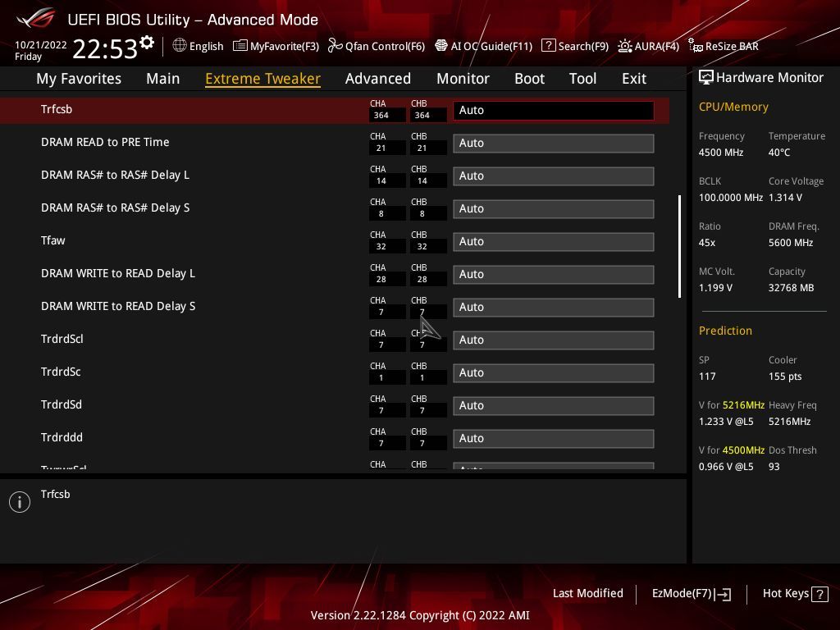Screen dimensions: 840x630
Task: Open the Tool tab
Action: tap(583, 79)
